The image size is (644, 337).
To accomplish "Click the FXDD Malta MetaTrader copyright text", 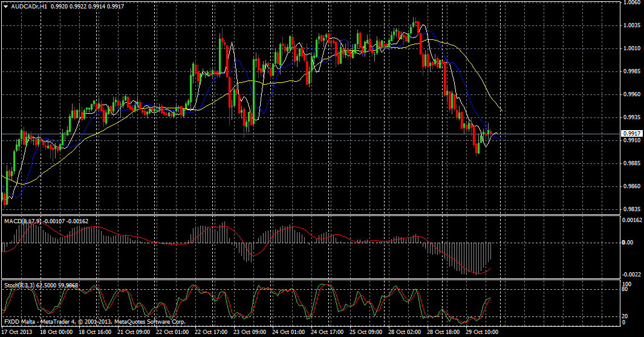I will tap(94, 322).
